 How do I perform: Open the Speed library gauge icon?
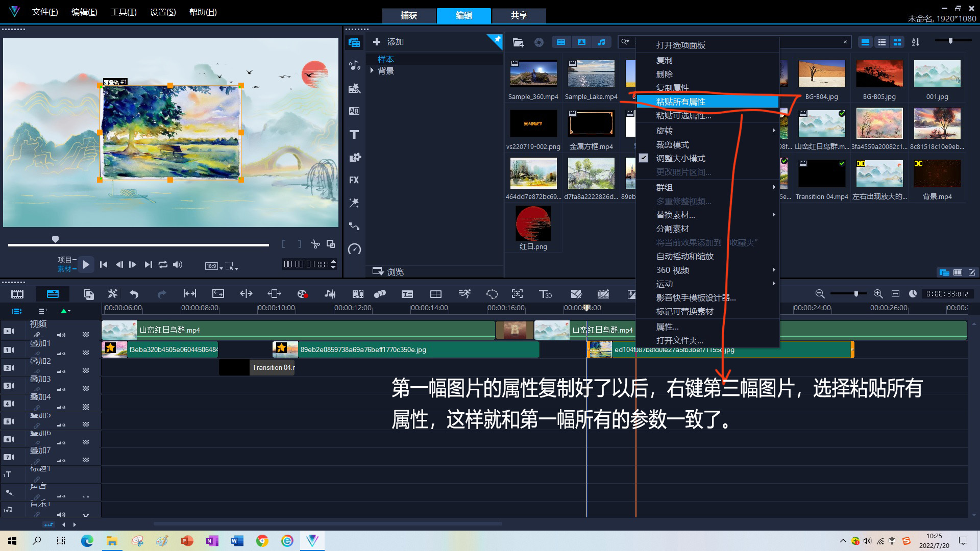354,249
